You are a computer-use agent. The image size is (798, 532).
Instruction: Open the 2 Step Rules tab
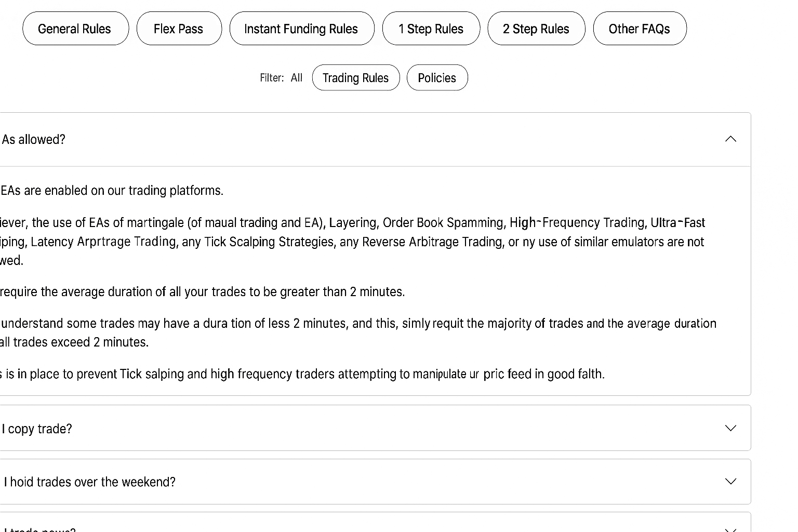(536, 29)
